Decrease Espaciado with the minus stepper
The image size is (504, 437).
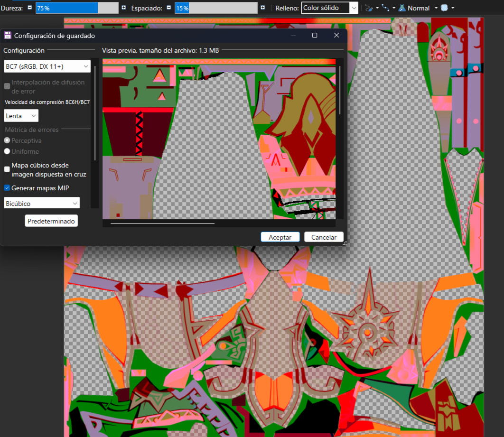coord(168,8)
